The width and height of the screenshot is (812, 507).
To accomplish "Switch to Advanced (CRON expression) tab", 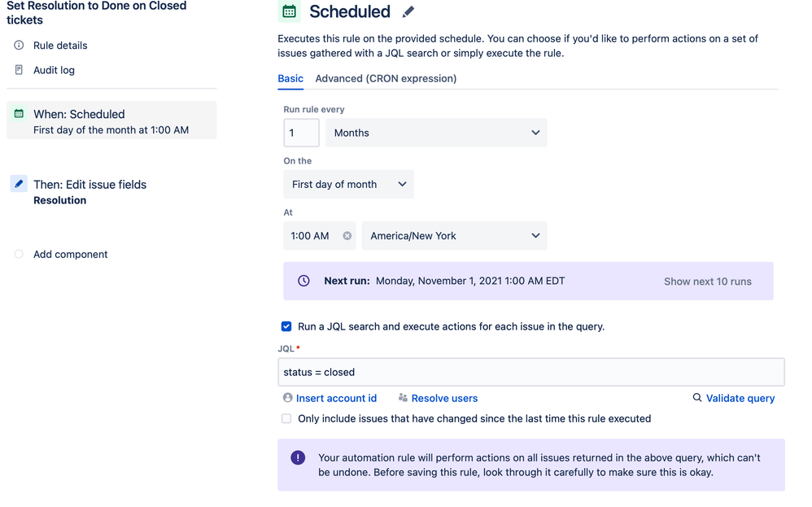I will [386, 78].
